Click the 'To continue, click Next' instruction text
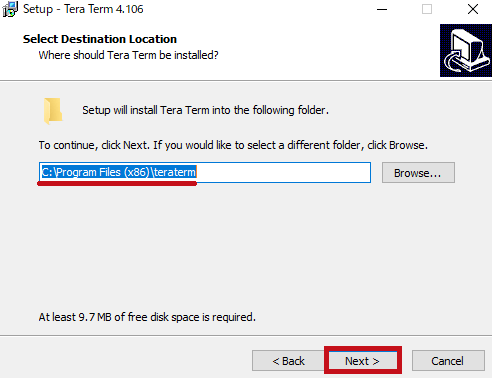 [x=233, y=145]
